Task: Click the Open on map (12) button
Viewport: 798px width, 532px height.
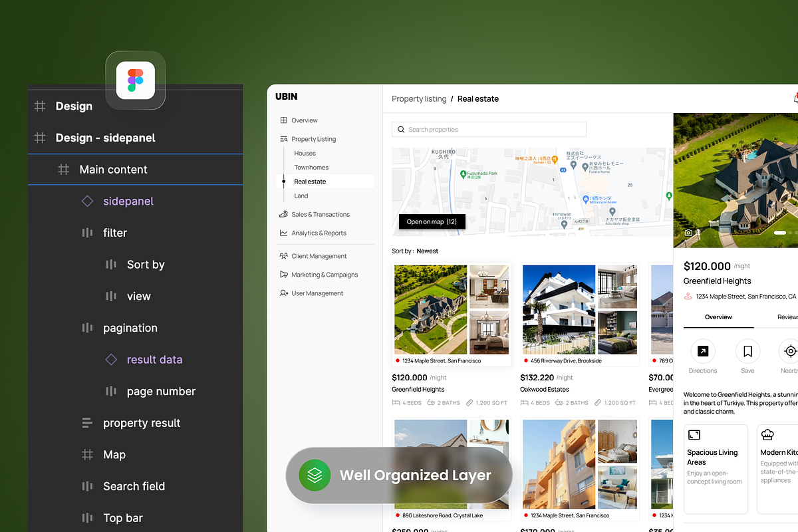Action: tap(432, 221)
